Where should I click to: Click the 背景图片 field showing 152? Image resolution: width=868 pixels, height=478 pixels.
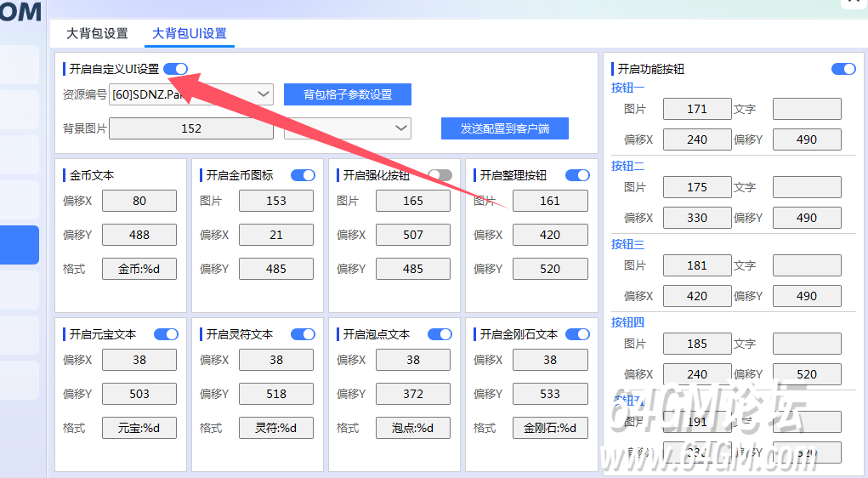[x=191, y=128]
